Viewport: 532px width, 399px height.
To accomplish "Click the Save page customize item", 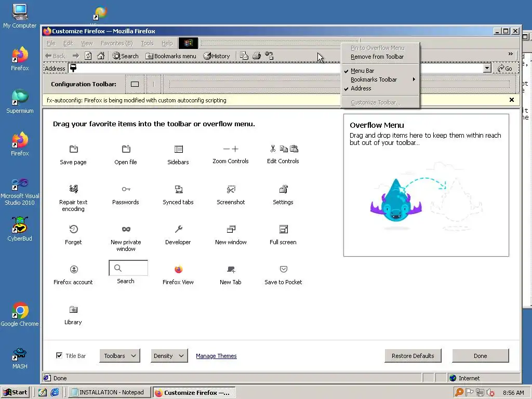I will 73,155.
